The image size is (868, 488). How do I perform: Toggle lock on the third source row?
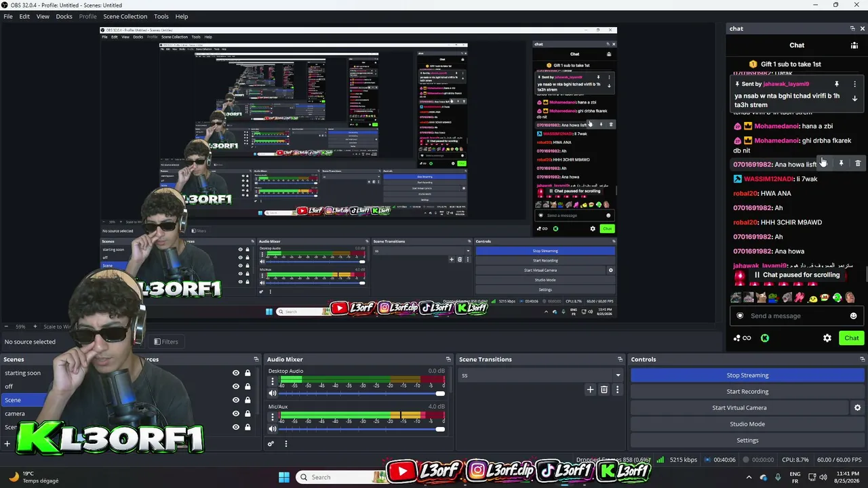click(248, 400)
